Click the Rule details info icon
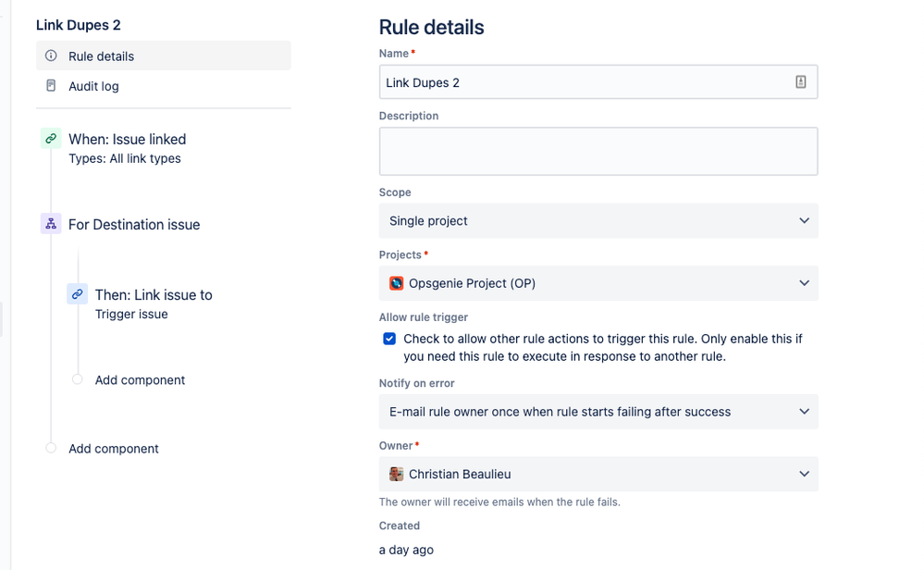The height and width of the screenshot is (570, 924). tap(51, 56)
